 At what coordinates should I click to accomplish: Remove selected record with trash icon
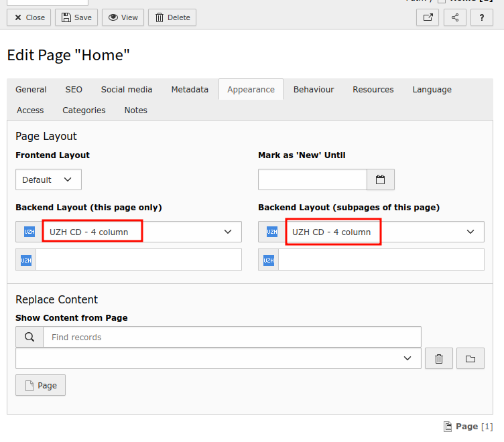click(439, 358)
